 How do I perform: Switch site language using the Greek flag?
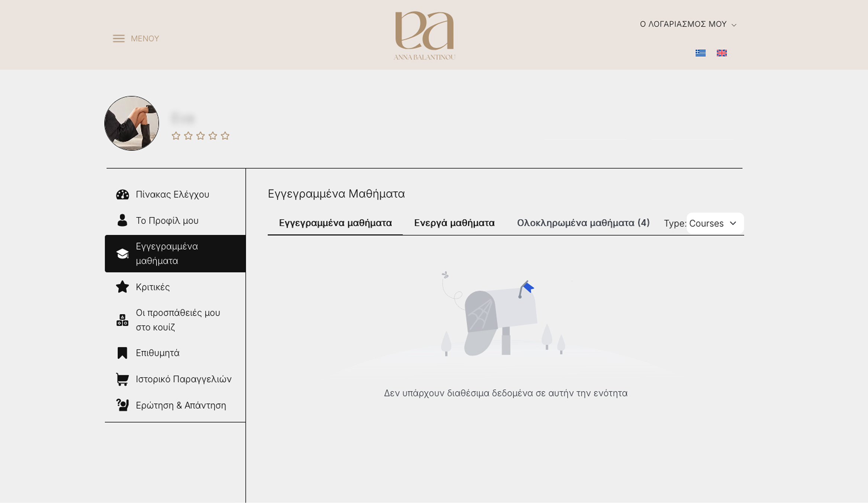click(x=700, y=53)
